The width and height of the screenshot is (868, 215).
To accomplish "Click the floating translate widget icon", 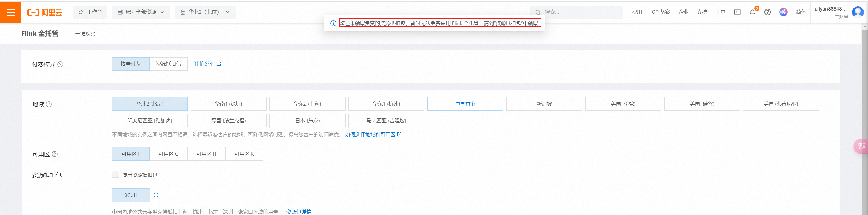I will click(x=861, y=146).
